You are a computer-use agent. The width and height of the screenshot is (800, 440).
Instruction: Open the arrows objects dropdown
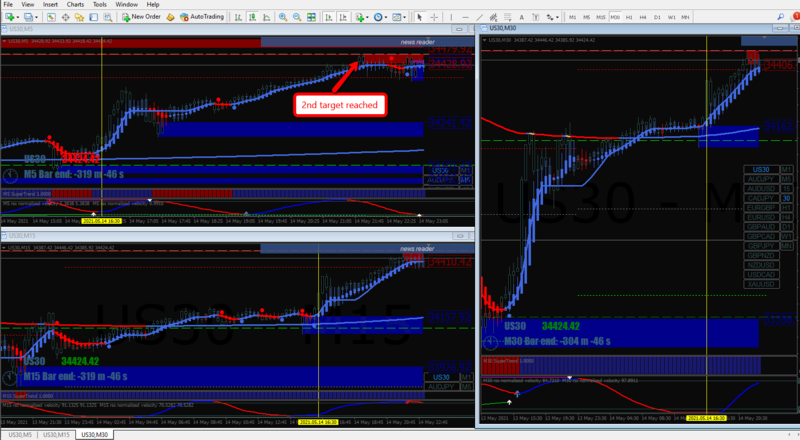[551, 17]
